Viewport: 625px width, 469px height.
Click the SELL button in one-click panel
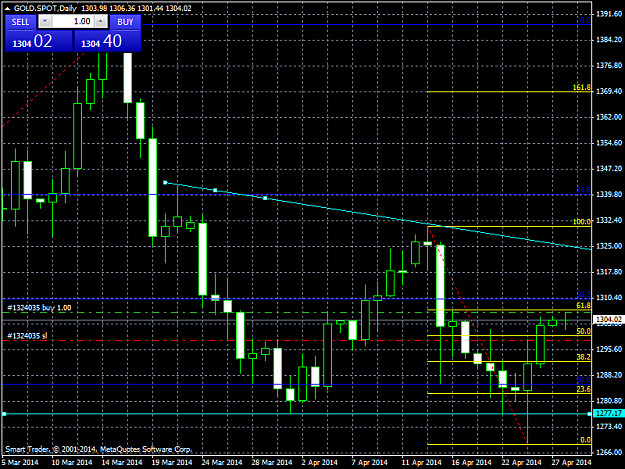pos(20,22)
